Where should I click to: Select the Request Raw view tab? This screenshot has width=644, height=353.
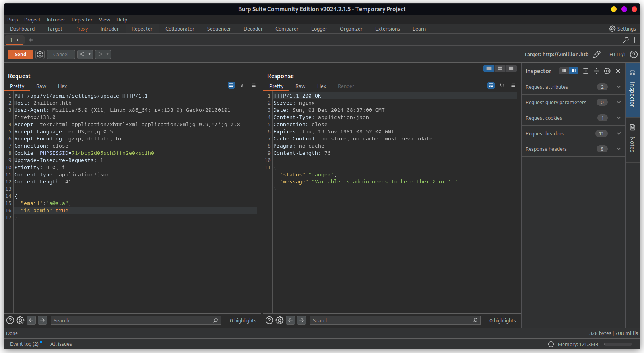(41, 86)
